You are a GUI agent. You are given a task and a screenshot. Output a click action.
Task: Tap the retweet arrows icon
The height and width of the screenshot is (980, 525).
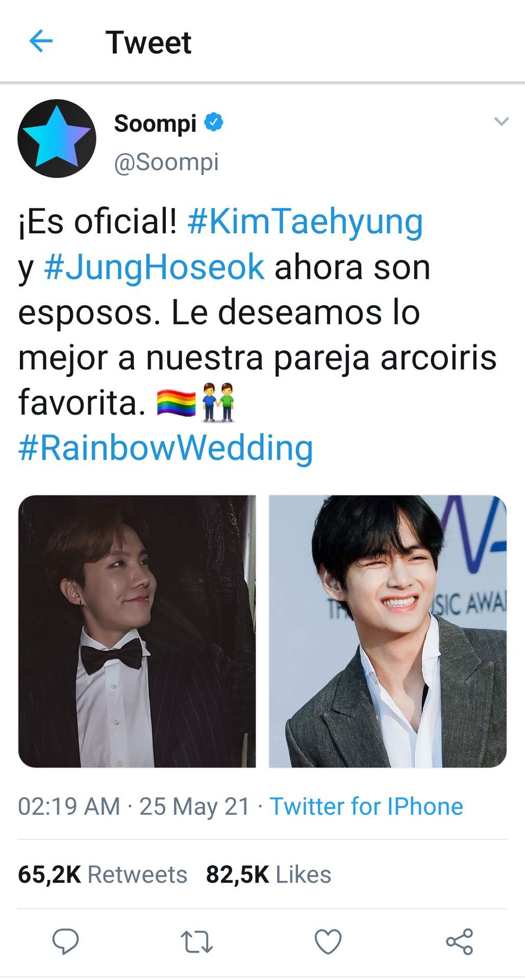pos(196,942)
